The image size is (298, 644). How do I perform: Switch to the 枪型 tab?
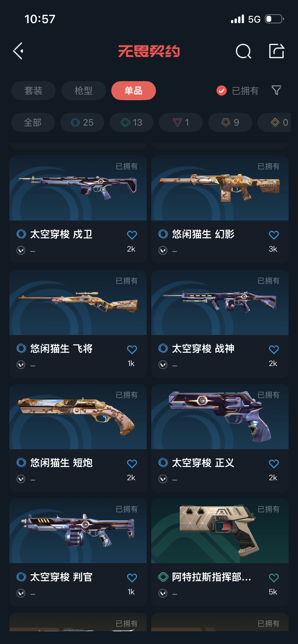tap(84, 91)
